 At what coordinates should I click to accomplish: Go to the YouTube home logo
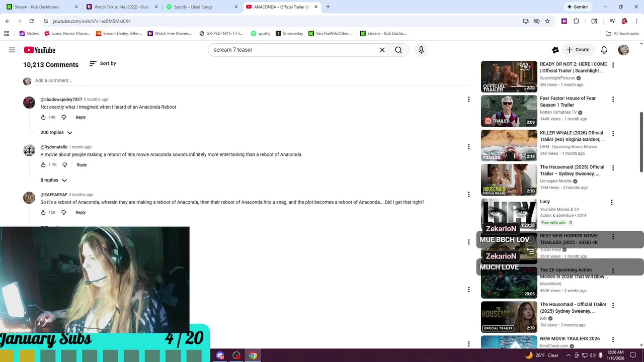point(39,50)
